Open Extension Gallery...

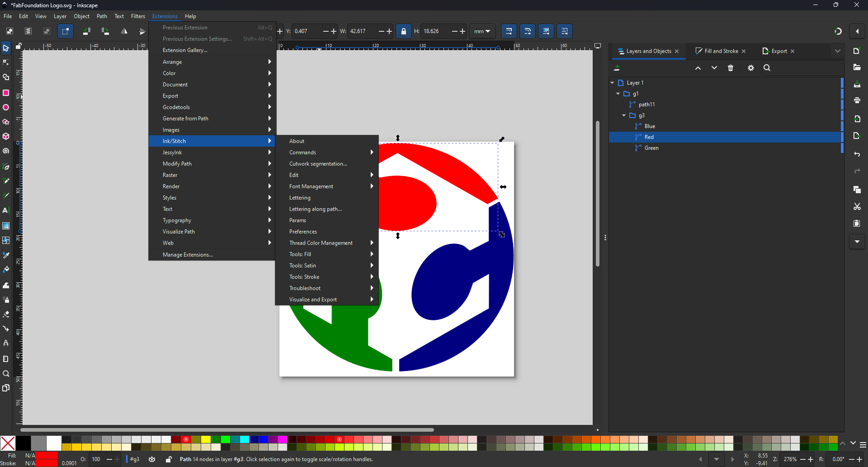pyautogui.click(x=212, y=50)
